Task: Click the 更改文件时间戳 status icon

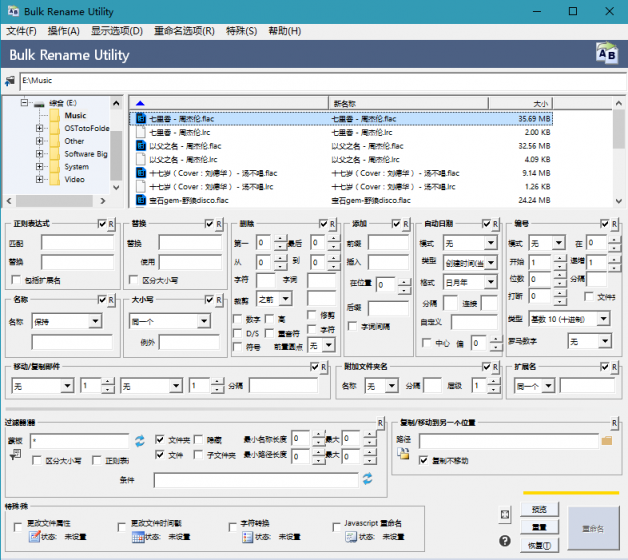Action: (x=139, y=537)
